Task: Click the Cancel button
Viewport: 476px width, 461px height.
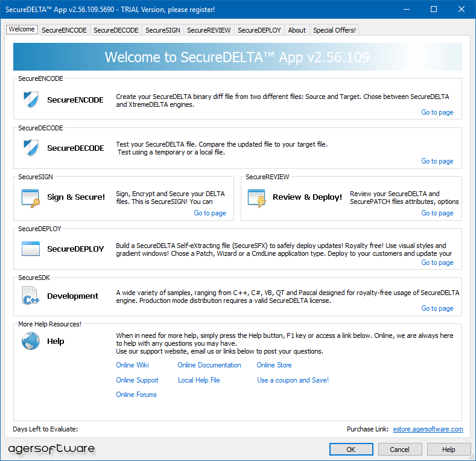Action: pyautogui.click(x=400, y=450)
